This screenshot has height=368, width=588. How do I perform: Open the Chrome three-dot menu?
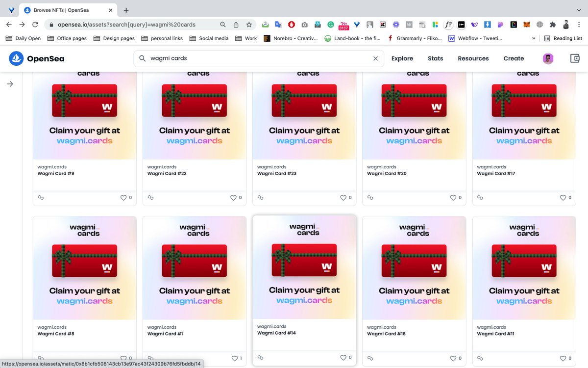tap(579, 25)
